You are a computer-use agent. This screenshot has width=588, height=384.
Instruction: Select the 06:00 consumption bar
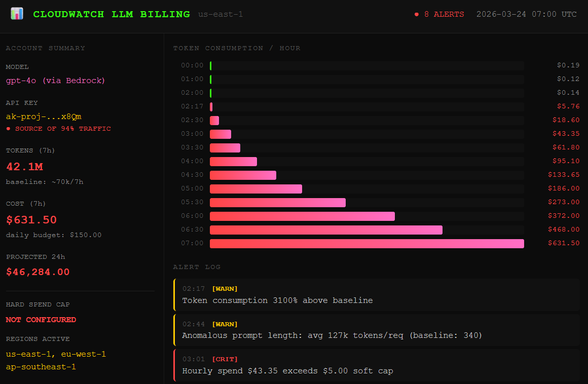302,216
